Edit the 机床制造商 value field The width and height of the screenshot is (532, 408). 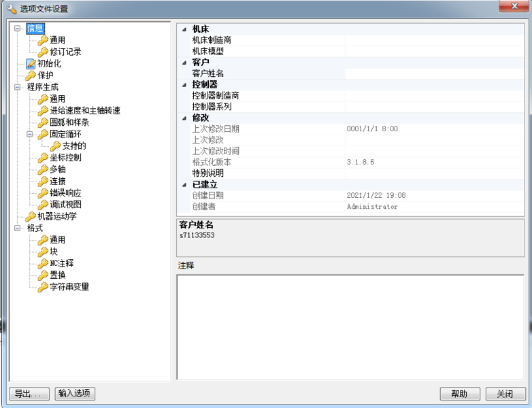click(434, 40)
